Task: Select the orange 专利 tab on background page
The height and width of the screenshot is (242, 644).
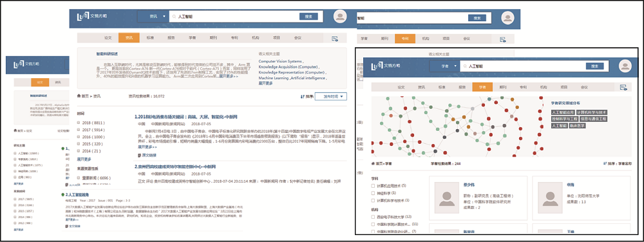Action: [x=404, y=39]
